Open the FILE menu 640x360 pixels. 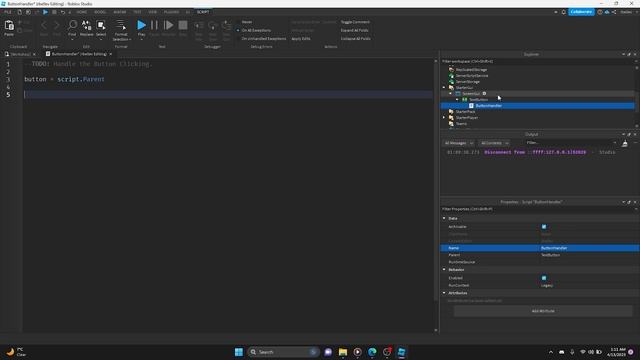coord(8,12)
